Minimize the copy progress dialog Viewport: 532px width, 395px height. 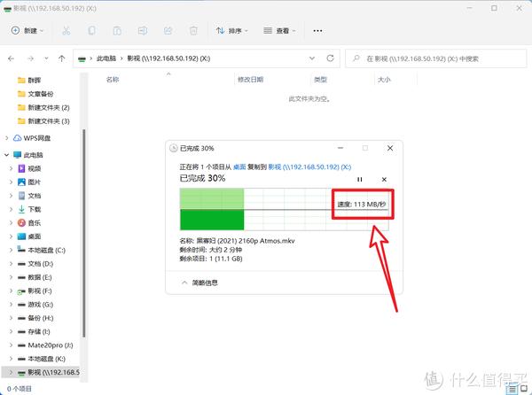pos(340,148)
